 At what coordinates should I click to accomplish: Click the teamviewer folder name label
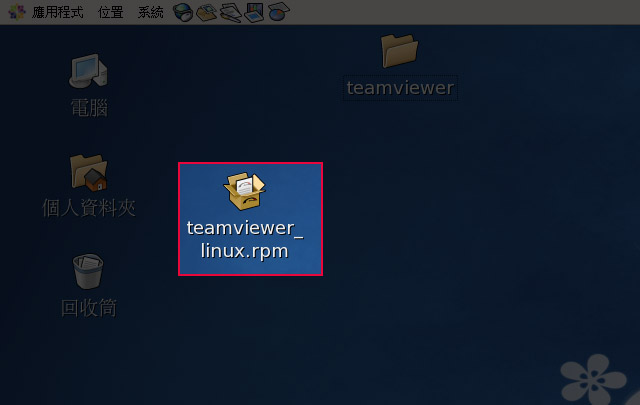point(400,88)
